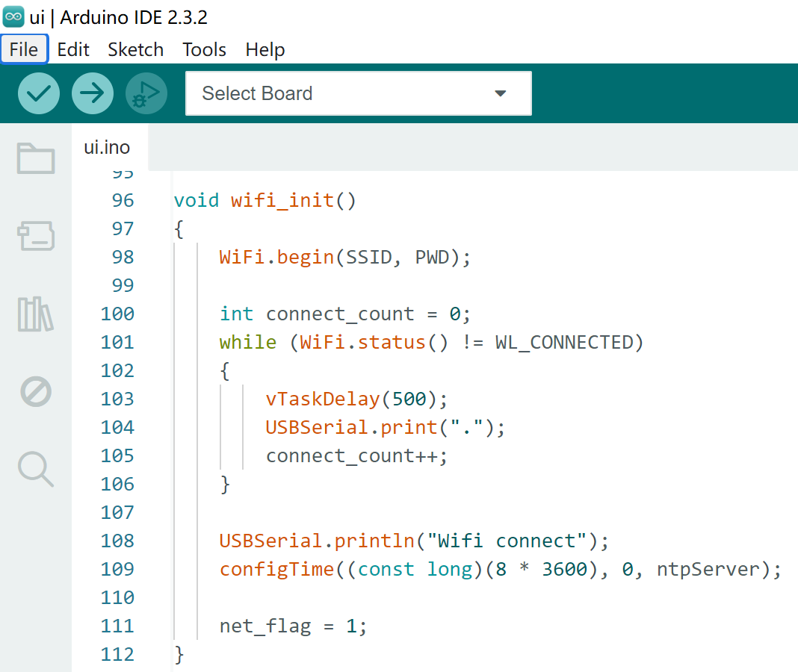Click configTime on line 109
The width and height of the screenshot is (798, 672).
pyautogui.click(x=277, y=569)
